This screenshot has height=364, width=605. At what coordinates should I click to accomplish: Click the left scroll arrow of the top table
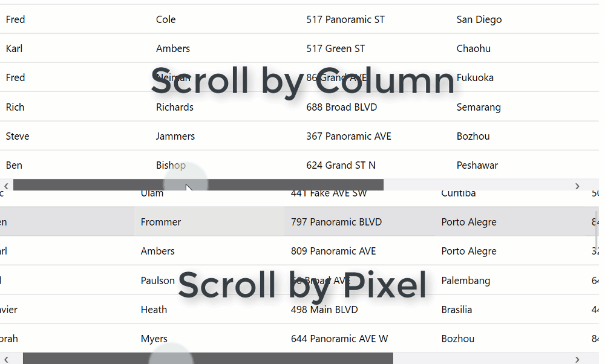pyautogui.click(x=6, y=186)
